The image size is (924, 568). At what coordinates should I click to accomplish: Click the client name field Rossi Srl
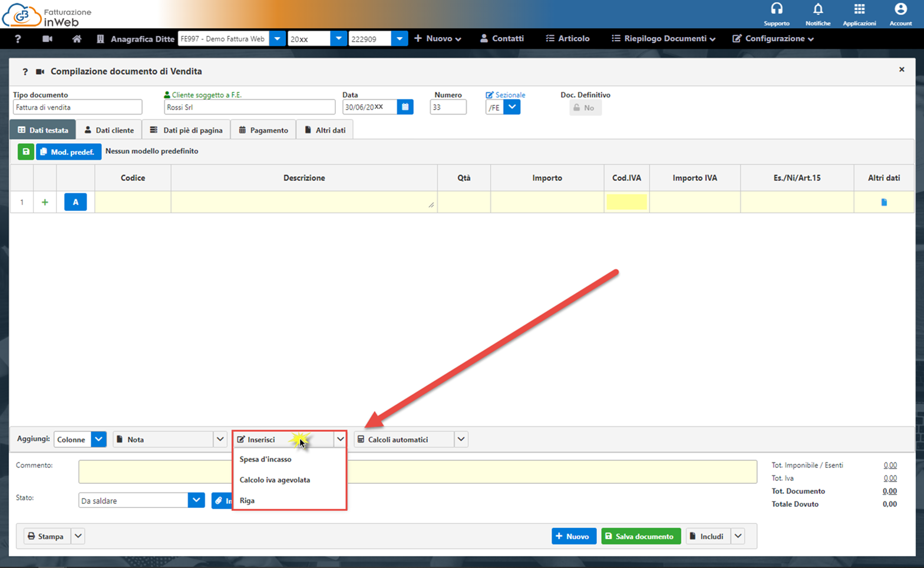(x=249, y=107)
